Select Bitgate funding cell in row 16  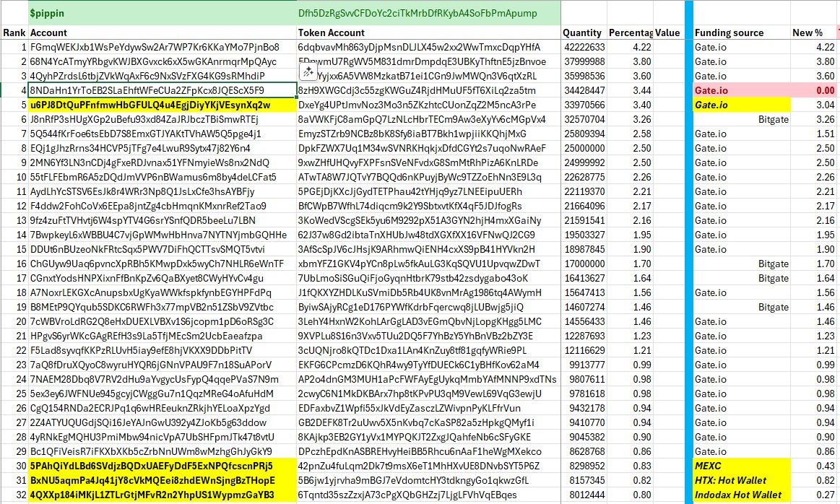tap(742, 264)
